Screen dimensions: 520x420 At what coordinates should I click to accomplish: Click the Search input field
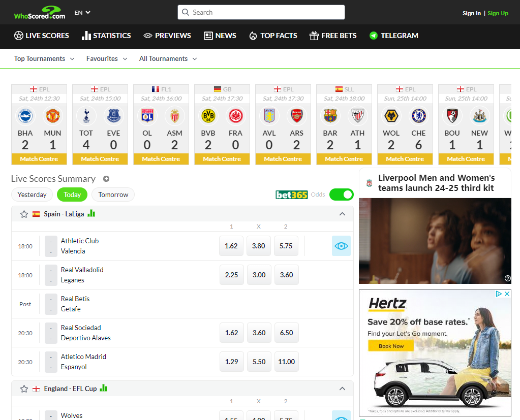pyautogui.click(x=261, y=12)
